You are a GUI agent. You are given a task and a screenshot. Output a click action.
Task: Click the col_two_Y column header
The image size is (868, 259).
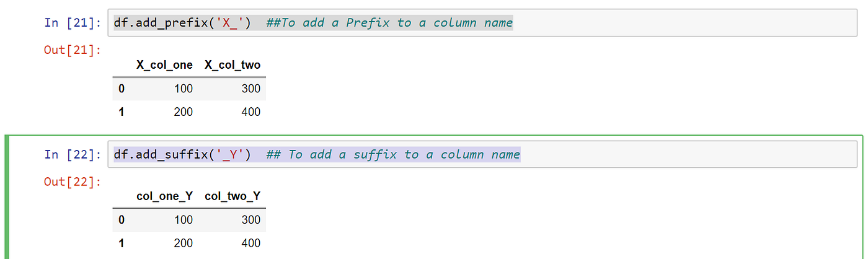[232, 196]
